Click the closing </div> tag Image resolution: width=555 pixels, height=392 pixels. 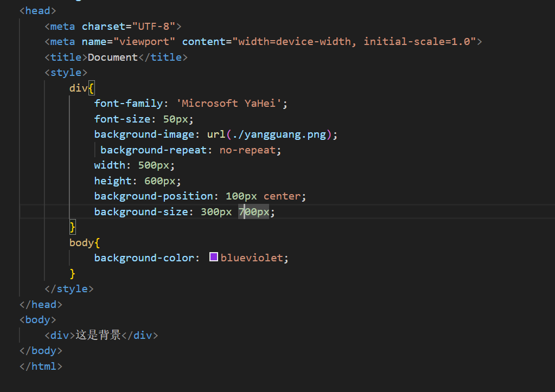click(140, 336)
